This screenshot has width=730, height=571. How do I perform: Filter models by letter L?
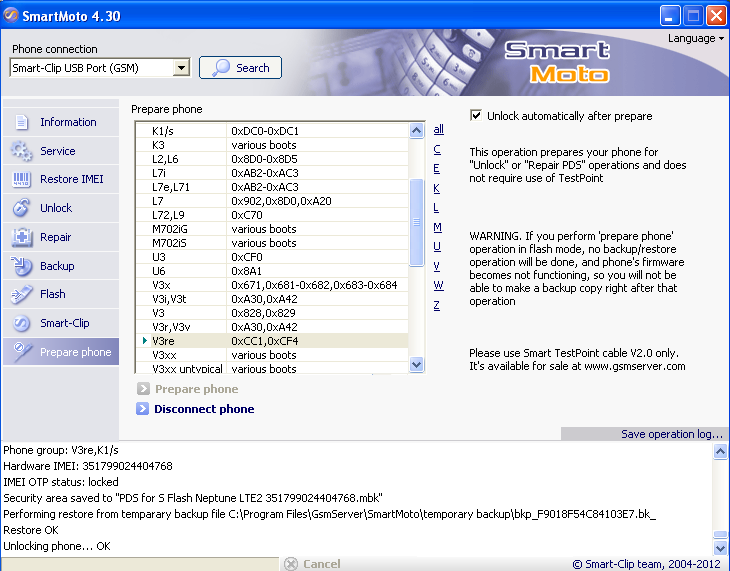click(x=436, y=208)
